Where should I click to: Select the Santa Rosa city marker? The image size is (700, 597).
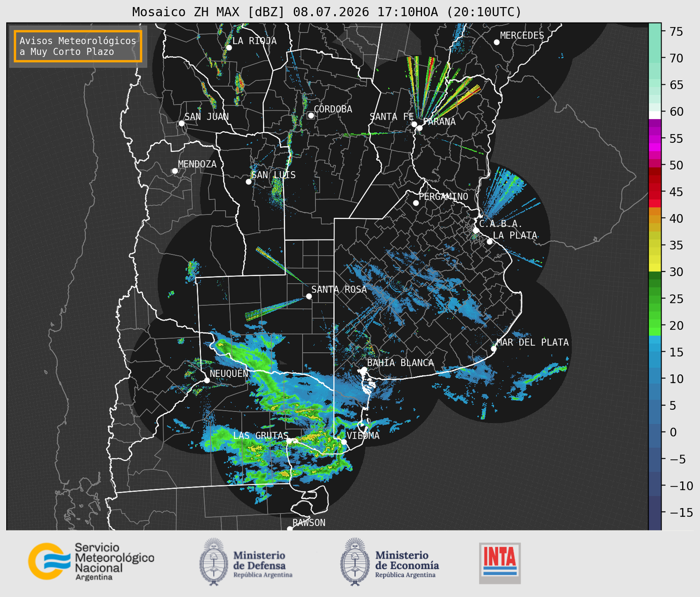pyautogui.click(x=309, y=296)
